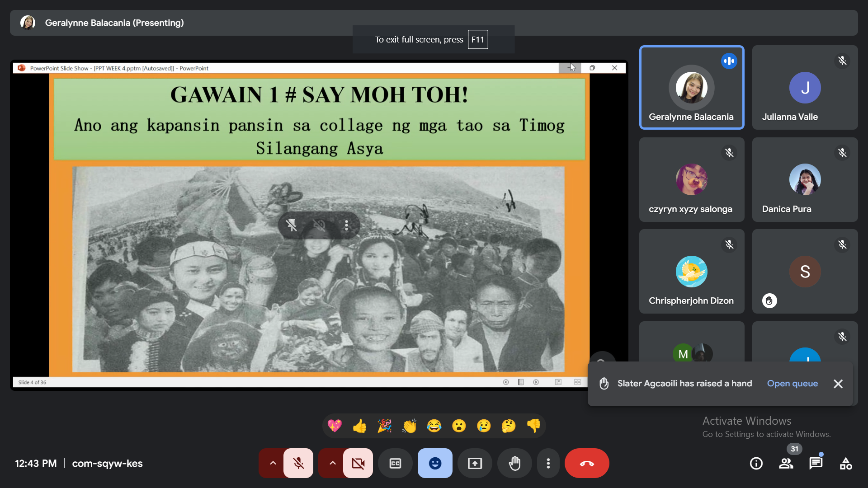This screenshot has height=488, width=868.
Task: Expand audio settings arrow next to microphone
Action: click(x=273, y=463)
